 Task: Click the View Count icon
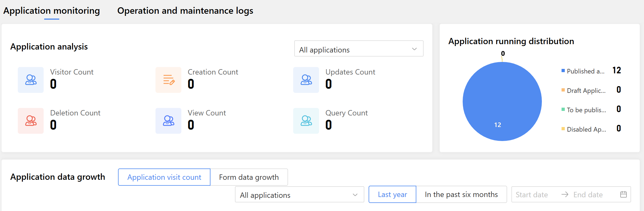(168, 121)
